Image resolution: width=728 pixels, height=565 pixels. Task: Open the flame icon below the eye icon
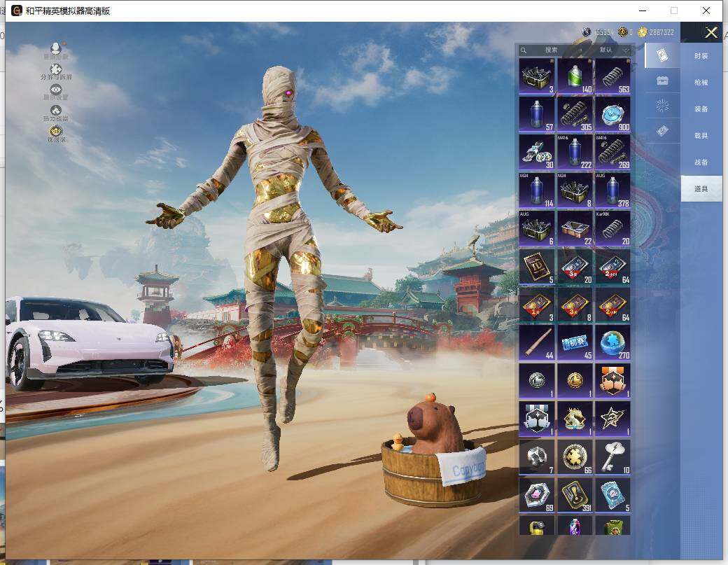pos(56,111)
